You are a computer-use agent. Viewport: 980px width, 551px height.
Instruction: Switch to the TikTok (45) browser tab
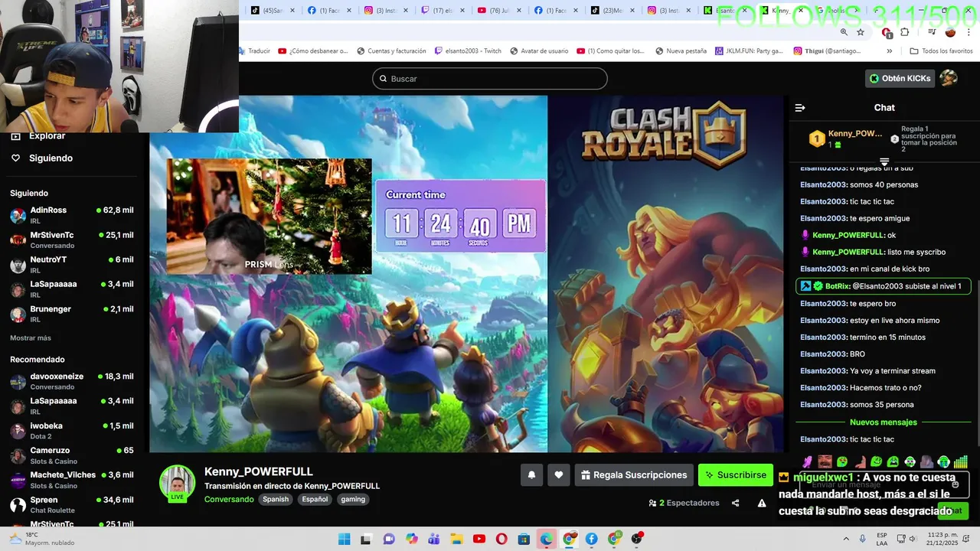coord(273,10)
